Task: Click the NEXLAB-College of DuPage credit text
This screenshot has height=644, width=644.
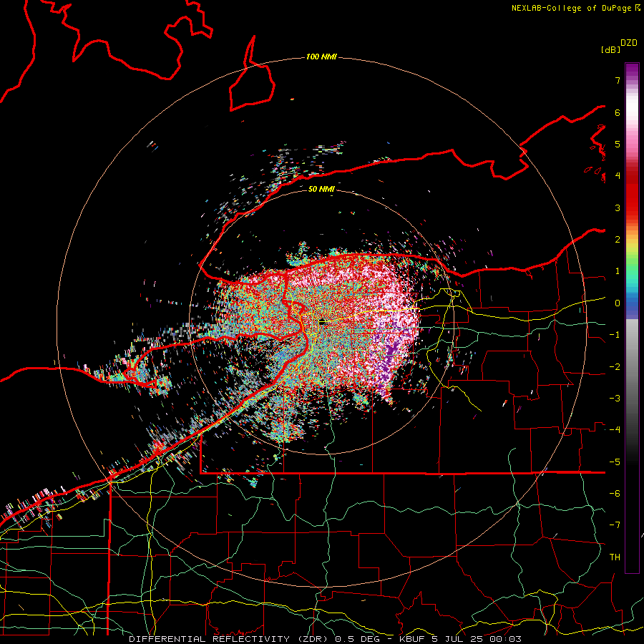Action: point(571,8)
